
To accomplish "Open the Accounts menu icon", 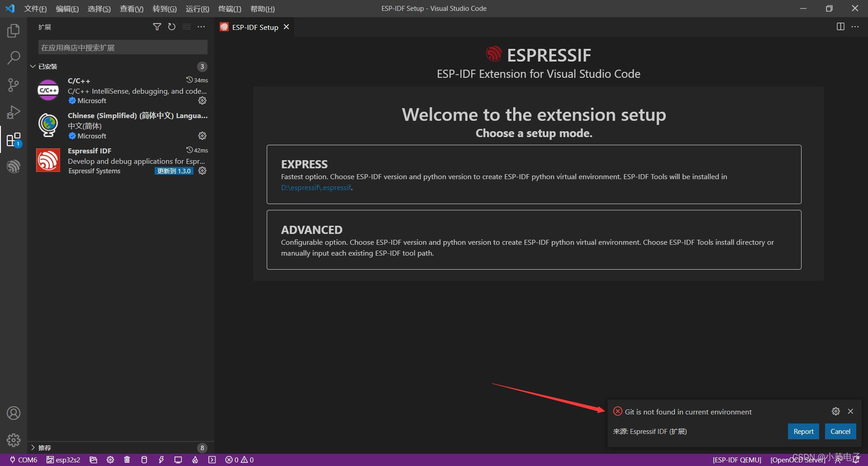I will coord(14,413).
